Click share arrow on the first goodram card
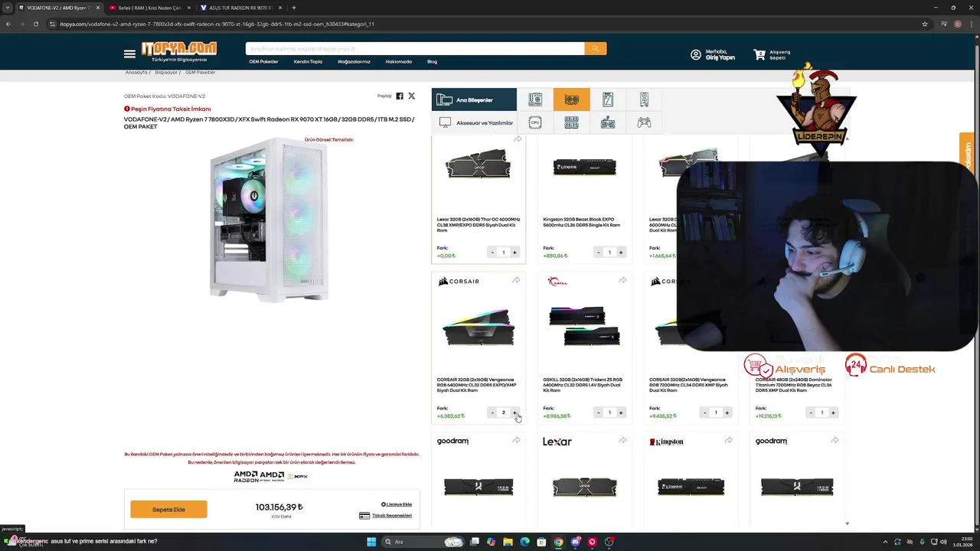This screenshot has height=551, width=980. (x=516, y=441)
